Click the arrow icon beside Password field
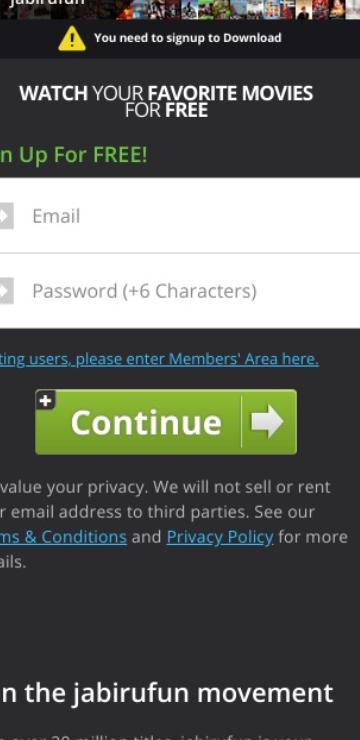Viewport: 360px width, 740px height. coord(7,291)
